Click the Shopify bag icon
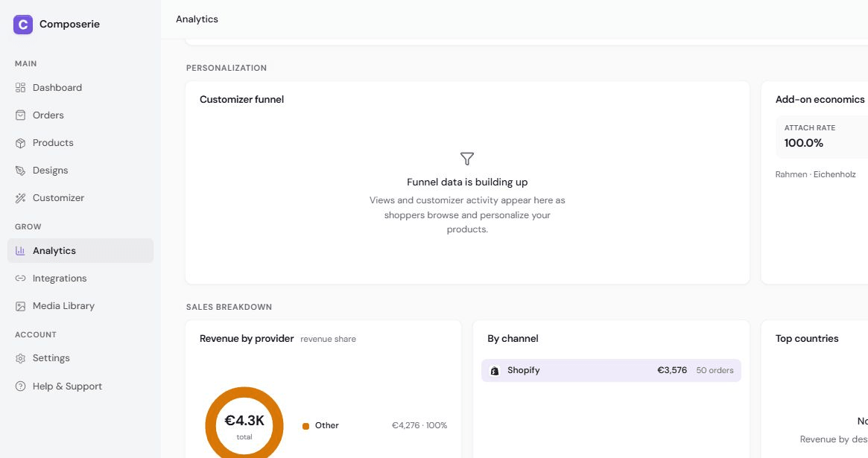 (x=495, y=371)
